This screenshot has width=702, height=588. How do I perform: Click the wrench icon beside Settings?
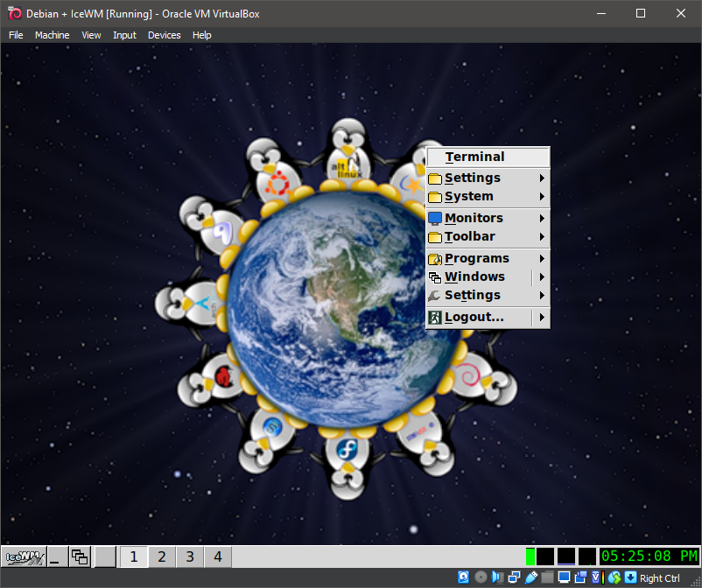click(x=435, y=296)
